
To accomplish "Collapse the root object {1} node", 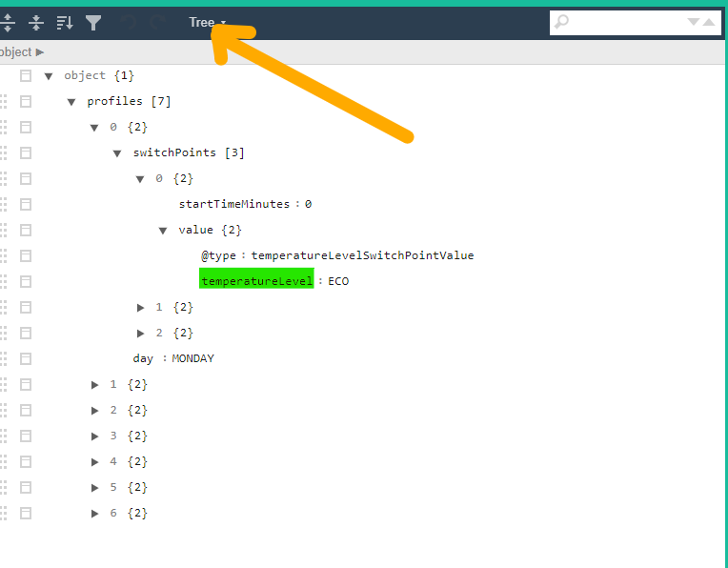I will [x=49, y=76].
